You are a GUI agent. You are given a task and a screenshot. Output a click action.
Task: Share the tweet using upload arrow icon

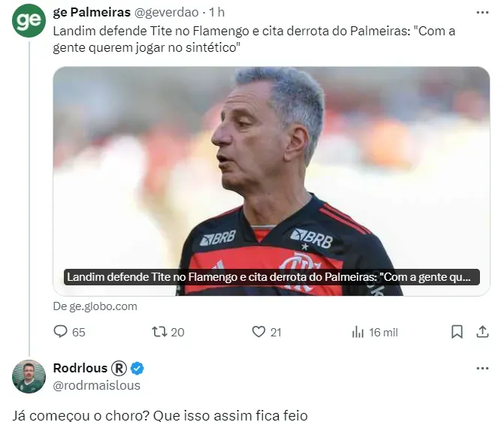pyautogui.click(x=482, y=332)
